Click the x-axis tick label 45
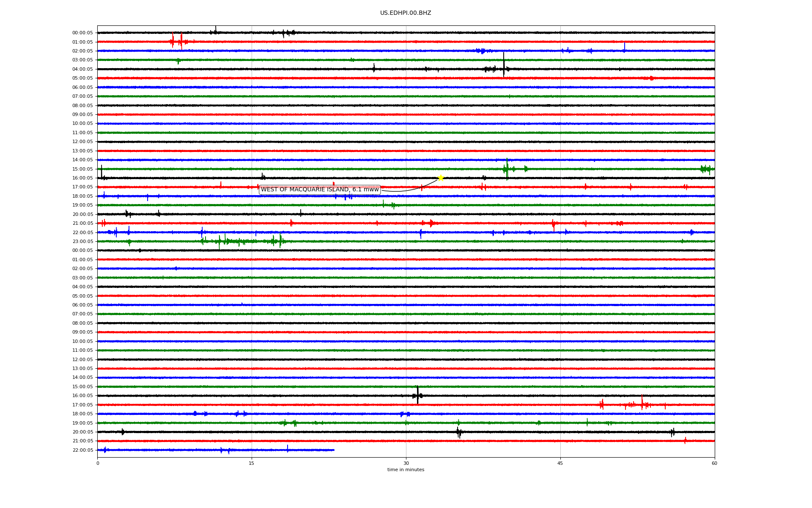Screen dimensions: 812x508 (x=560, y=463)
